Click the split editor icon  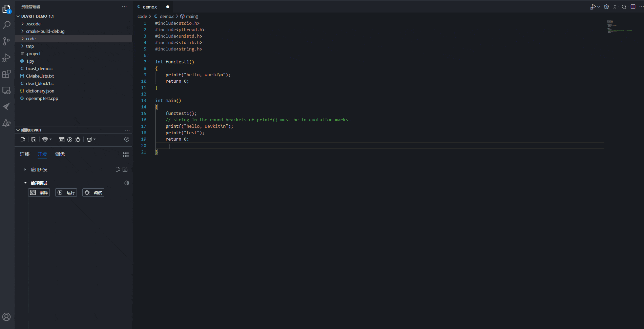(633, 7)
